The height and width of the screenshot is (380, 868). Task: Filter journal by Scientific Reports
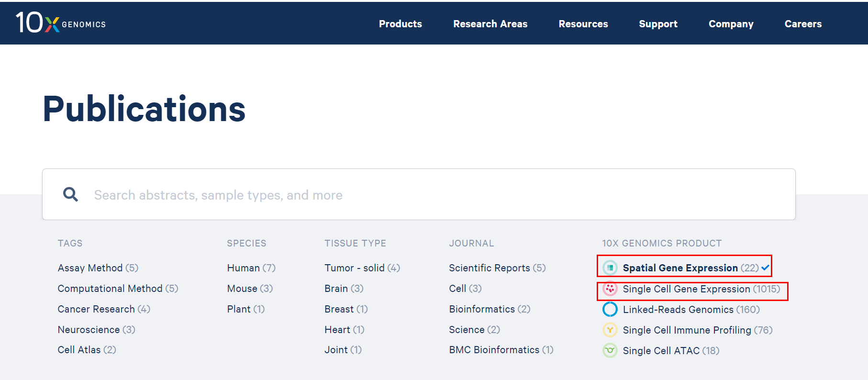(497, 268)
